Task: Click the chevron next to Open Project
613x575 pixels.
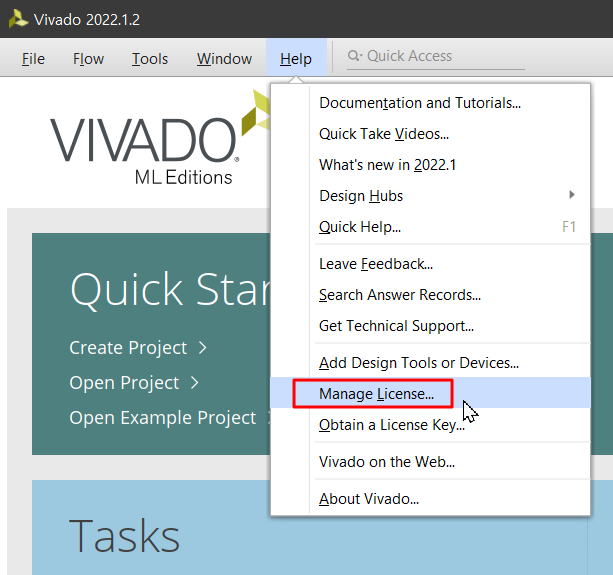Action: pos(194,383)
